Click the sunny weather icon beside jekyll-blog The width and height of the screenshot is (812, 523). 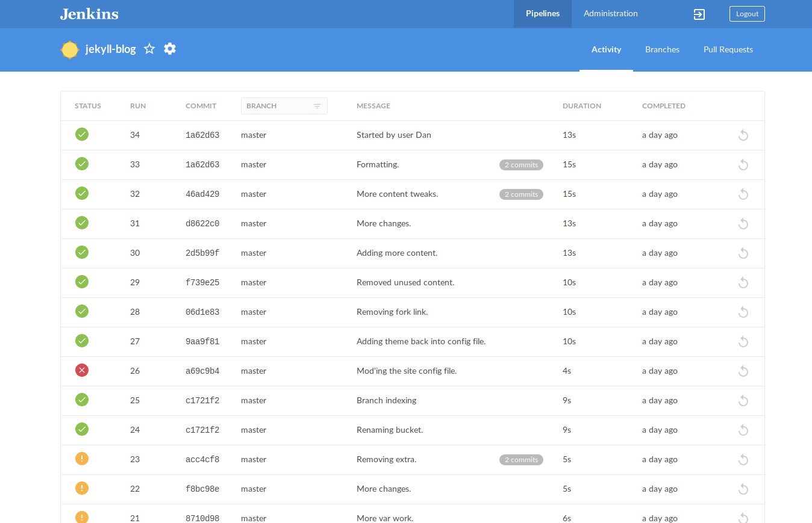[70, 50]
